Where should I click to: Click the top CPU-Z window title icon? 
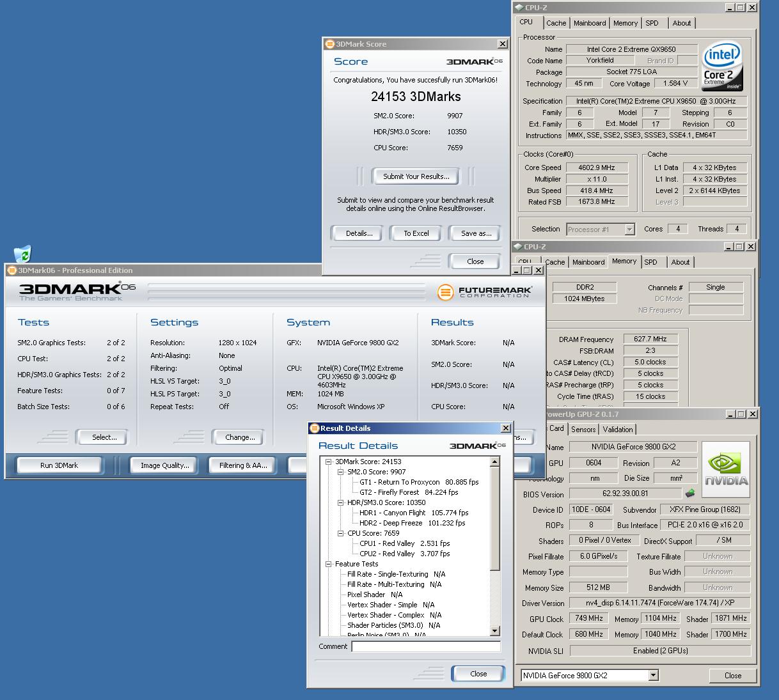pos(519,8)
